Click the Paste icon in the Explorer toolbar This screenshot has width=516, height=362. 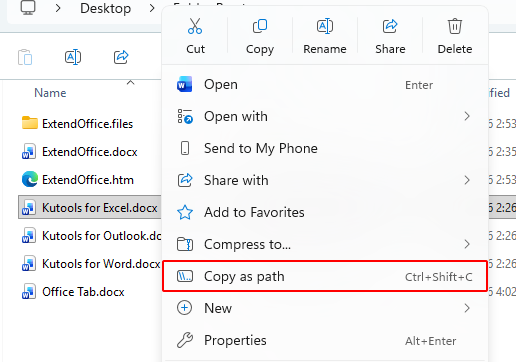tap(25, 57)
